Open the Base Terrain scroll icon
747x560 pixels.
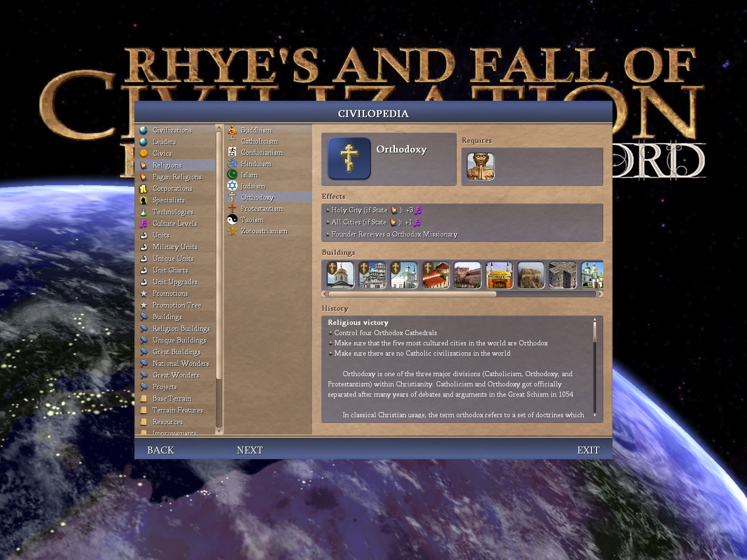pos(143,399)
